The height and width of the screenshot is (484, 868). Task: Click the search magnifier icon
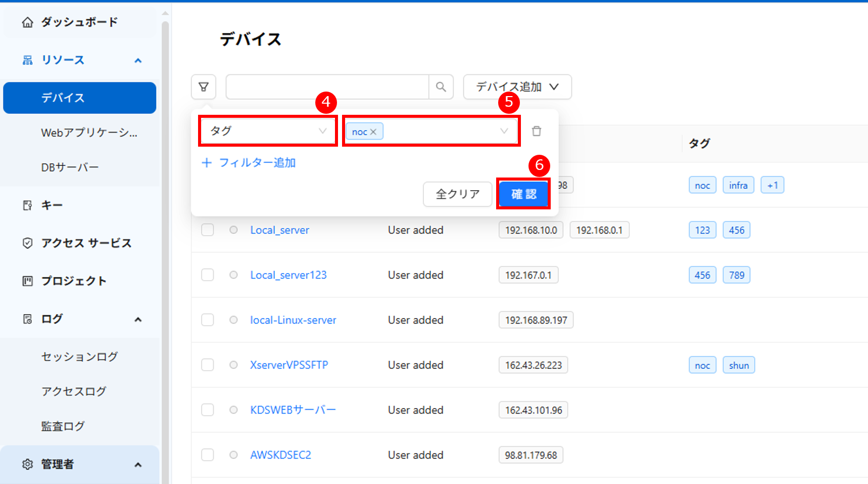click(441, 87)
